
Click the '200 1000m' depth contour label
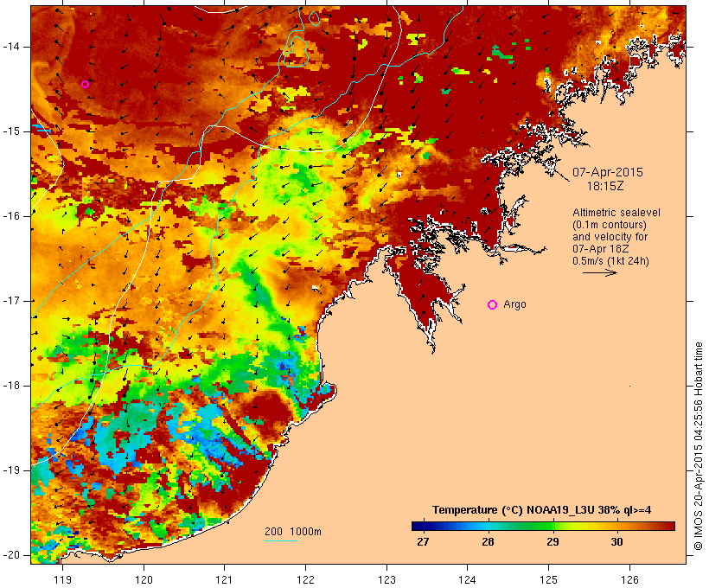click(x=293, y=532)
